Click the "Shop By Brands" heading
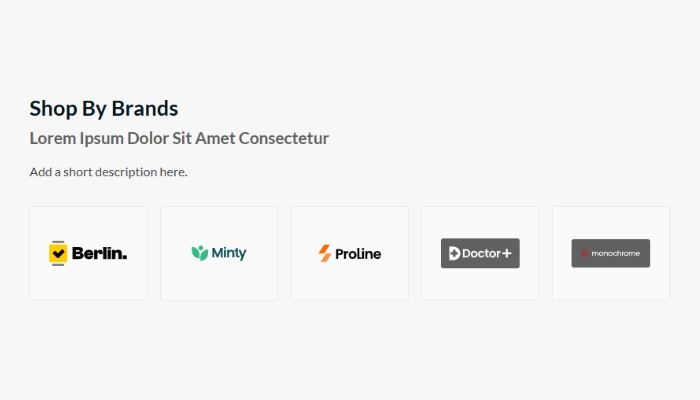700x400 pixels. 104,108
